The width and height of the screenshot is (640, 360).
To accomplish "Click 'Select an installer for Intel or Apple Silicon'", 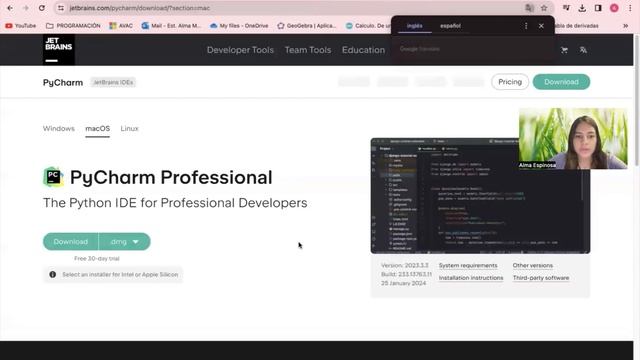I will [x=120, y=275].
